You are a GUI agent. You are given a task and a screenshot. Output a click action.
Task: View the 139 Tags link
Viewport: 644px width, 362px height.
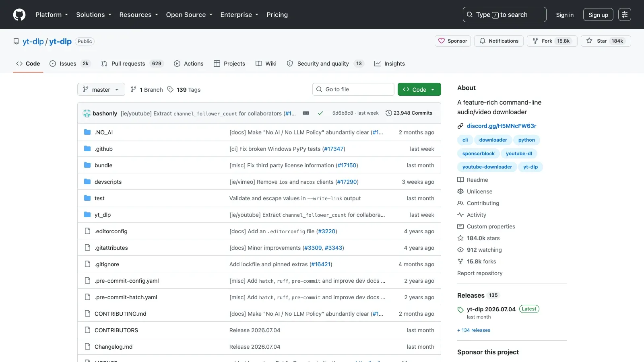pos(184,90)
